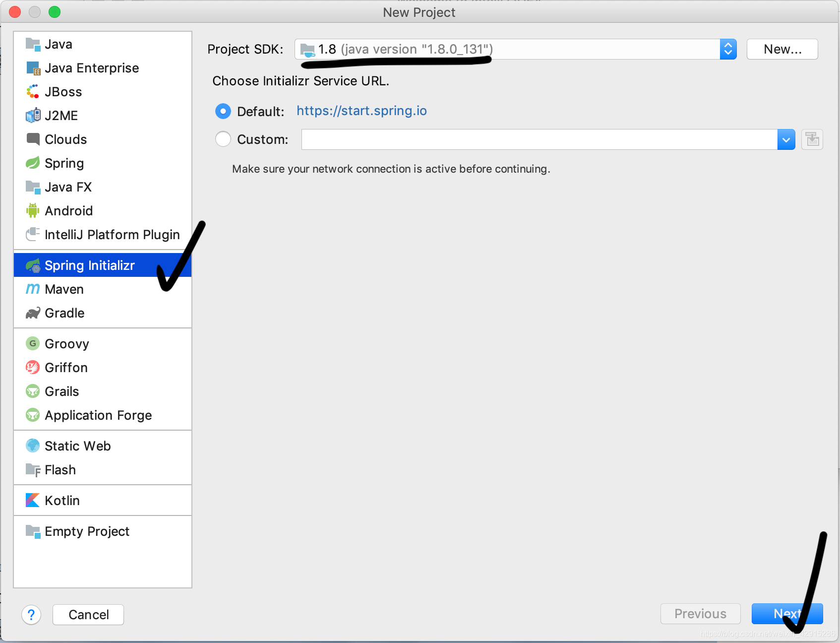Image resolution: width=840 pixels, height=643 pixels.
Task: Open the Project SDK dropdown arrows
Action: (x=728, y=49)
